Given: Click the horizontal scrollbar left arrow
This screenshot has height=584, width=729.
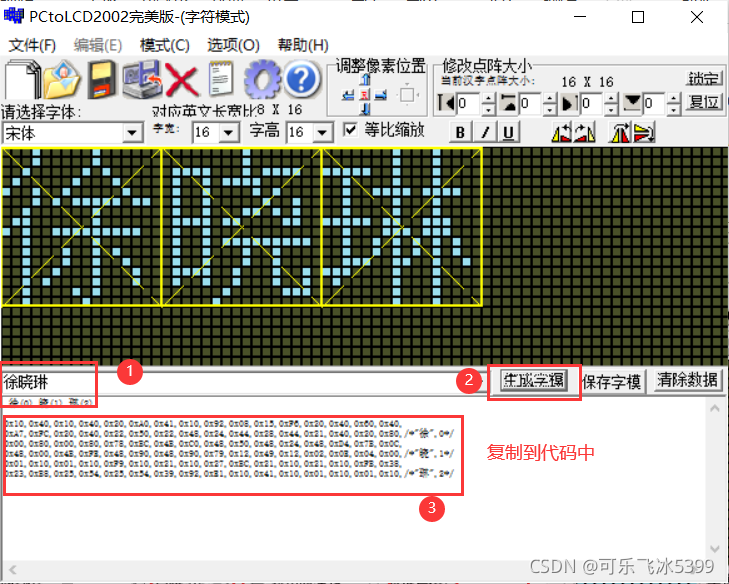Looking at the screenshot, I should tap(13, 570).
